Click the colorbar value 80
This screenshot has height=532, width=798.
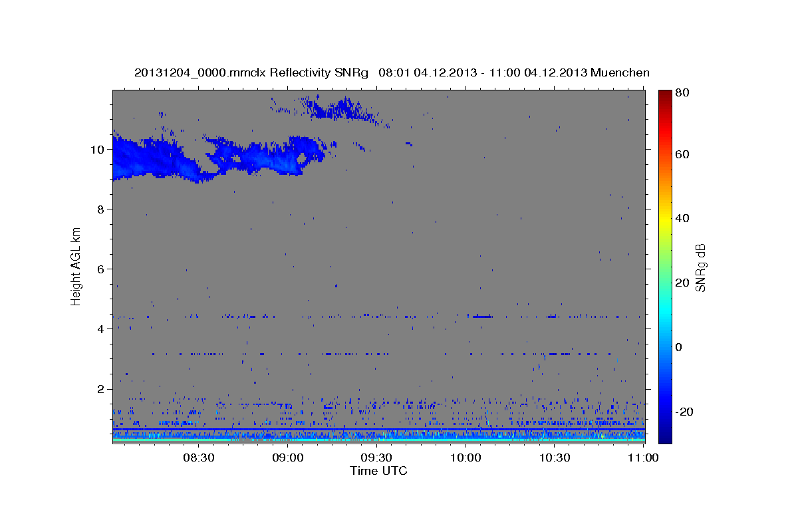(682, 93)
